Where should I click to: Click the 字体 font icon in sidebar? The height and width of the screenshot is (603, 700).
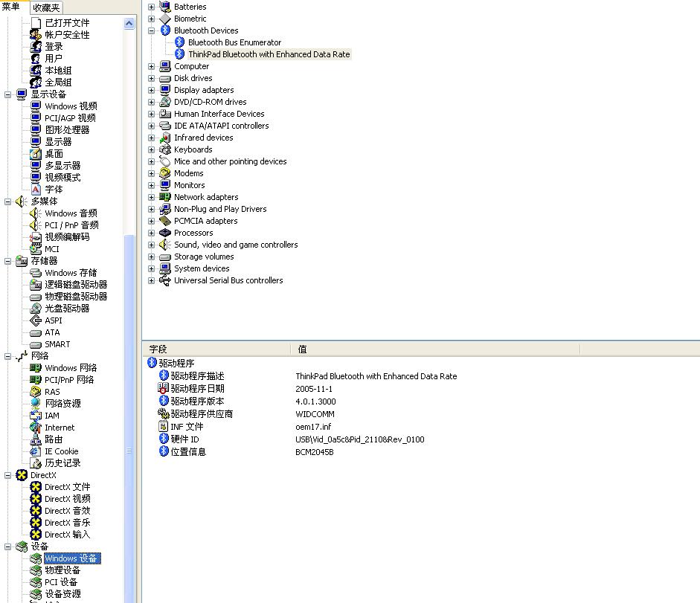click(x=36, y=190)
